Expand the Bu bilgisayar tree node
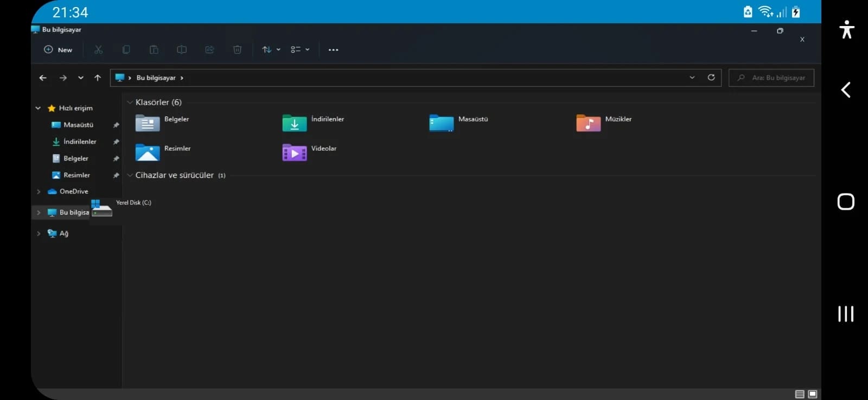 38,212
